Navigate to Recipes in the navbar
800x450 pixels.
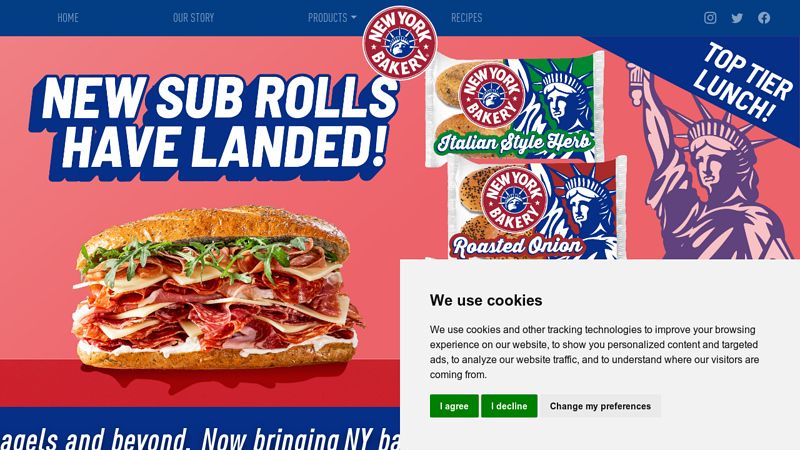466,18
